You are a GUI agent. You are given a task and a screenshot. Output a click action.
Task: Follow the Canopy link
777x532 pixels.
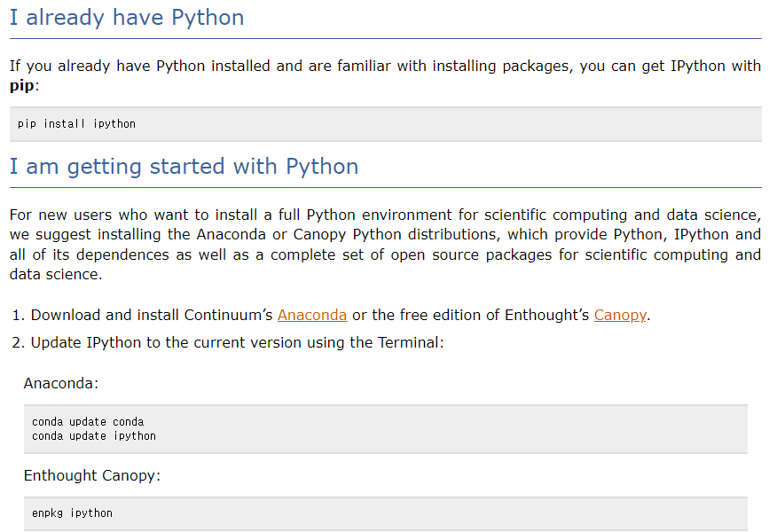(x=619, y=315)
